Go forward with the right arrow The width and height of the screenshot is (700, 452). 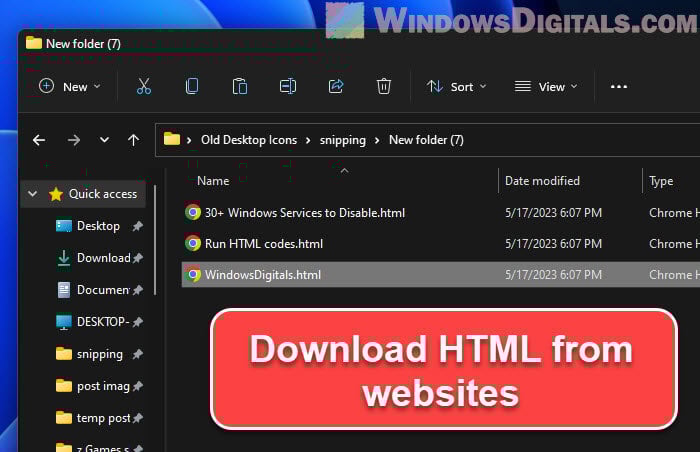tap(74, 140)
